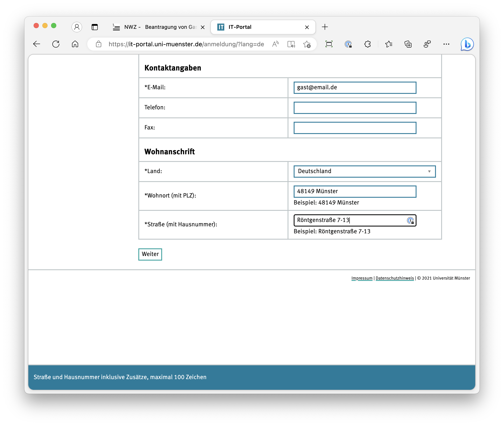
Task: Focus the Telefon input field
Action: coord(355,108)
